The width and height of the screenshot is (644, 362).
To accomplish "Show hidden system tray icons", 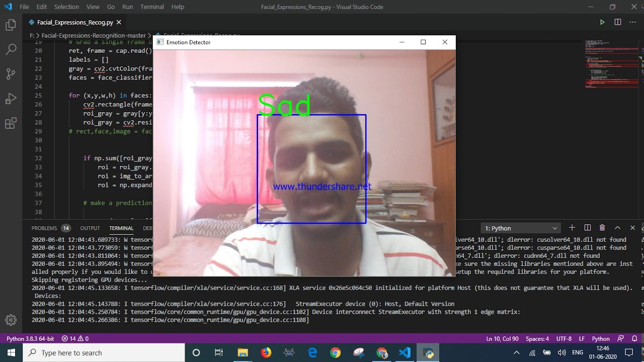I will coord(516,352).
